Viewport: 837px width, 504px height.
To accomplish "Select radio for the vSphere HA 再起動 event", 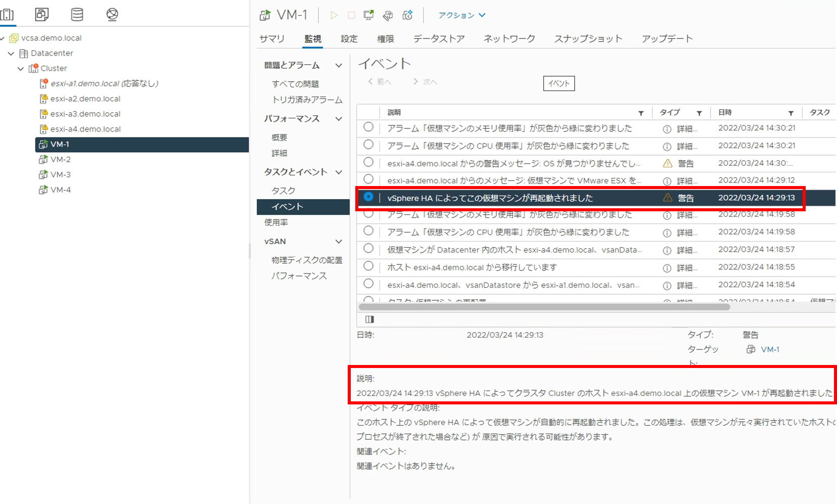I will [x=368, y=196].
